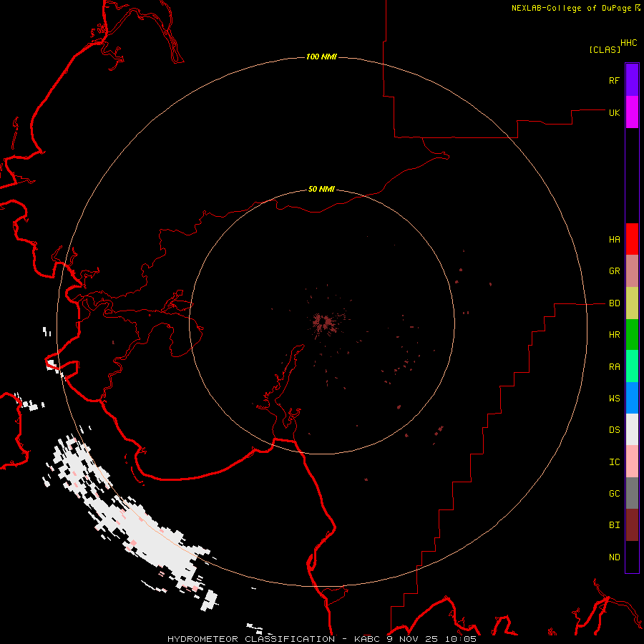This screenshot has width=644, height=644.
Task: Click the 100 NMI range ring label
Action: (x=321, y=57)
